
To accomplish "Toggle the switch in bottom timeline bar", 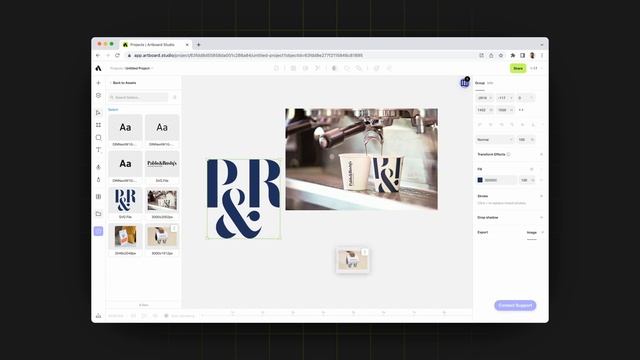I will pyautogui.click(x=167, y=316).
